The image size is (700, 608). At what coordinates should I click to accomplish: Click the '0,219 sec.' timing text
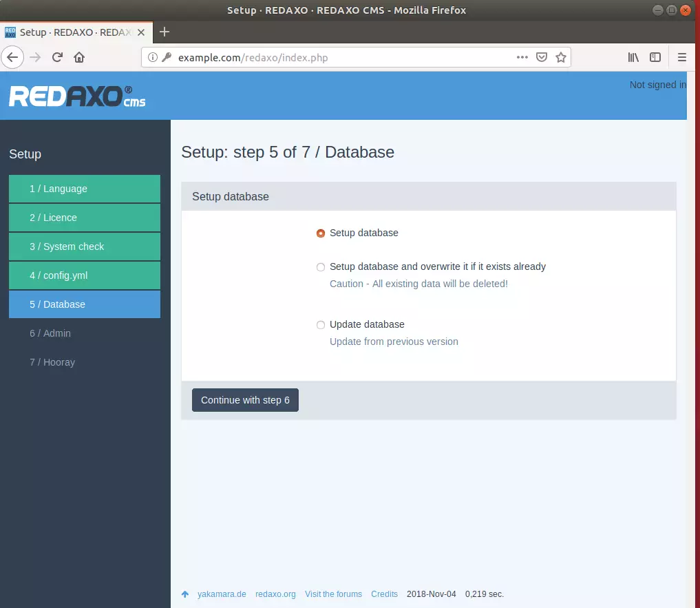point(485,594)
